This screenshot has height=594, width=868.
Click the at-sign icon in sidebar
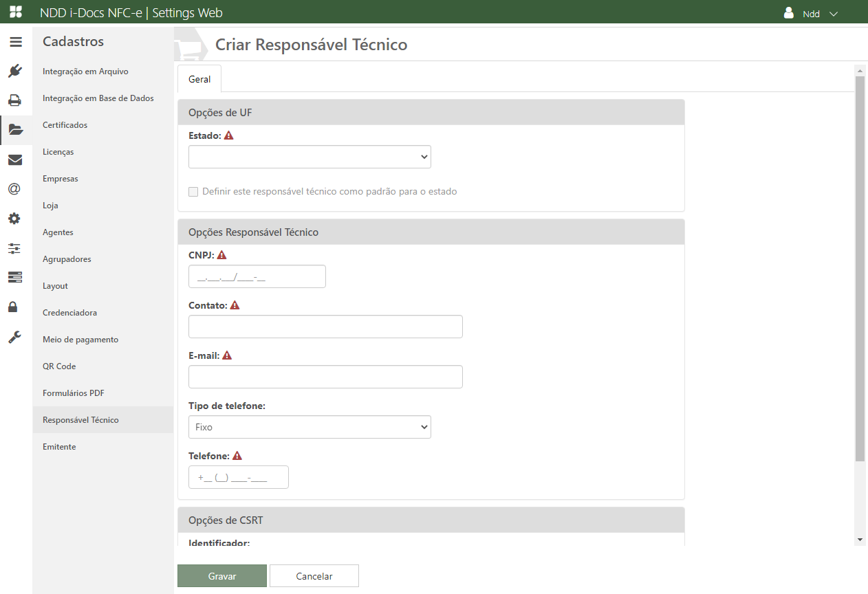[x=15, y=189]
